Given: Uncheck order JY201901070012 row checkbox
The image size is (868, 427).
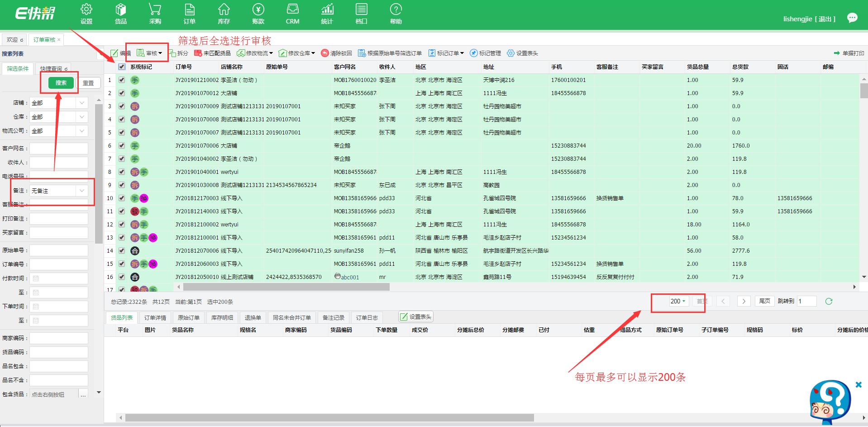Looking at the screenshot, I should point(122,93).
